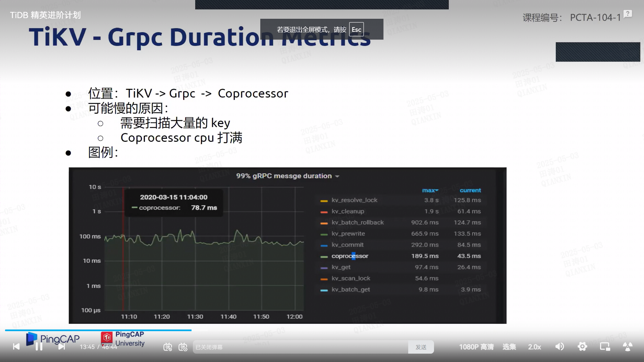Image resolution: width=644 pixels, height=362 pixels.
Task: Click the danmaku text input field
Action: click(300, 347)
